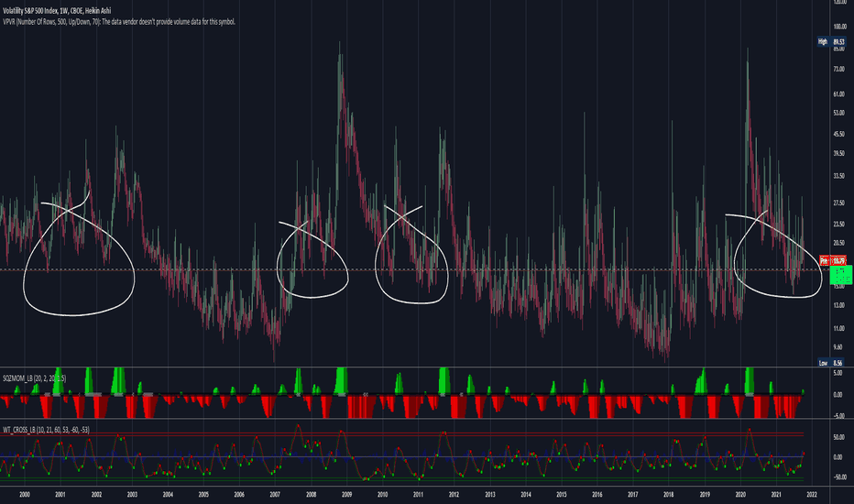Click the 2003 year label on time axis
The width and height of the screenshot is (854, 504).
(x=132, y=495)
